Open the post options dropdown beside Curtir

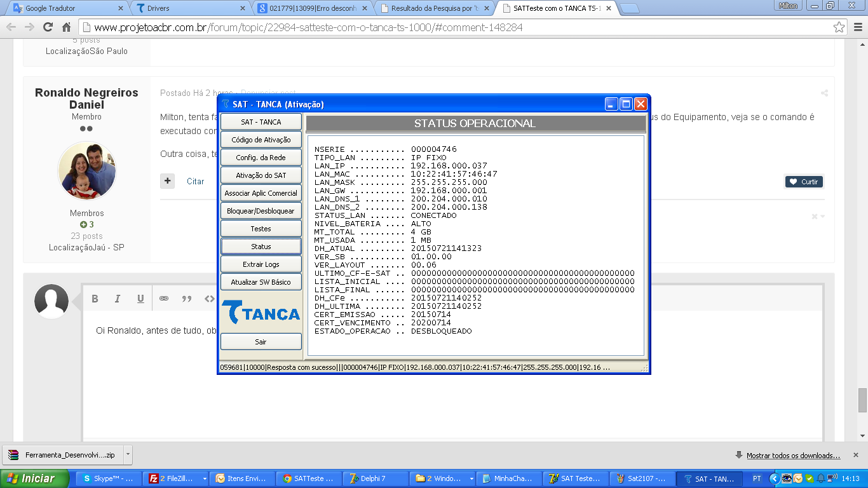(818, 217)
